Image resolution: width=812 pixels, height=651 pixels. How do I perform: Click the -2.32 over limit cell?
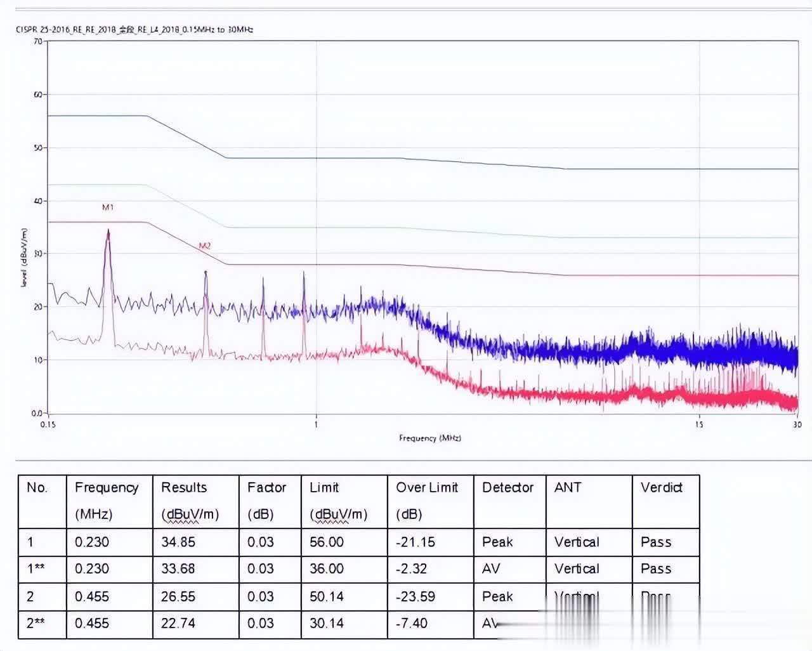pos(412,569)
